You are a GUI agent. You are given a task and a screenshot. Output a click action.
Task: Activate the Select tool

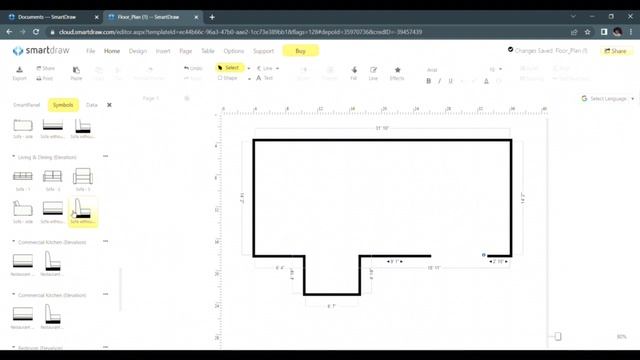coord(229,68)
